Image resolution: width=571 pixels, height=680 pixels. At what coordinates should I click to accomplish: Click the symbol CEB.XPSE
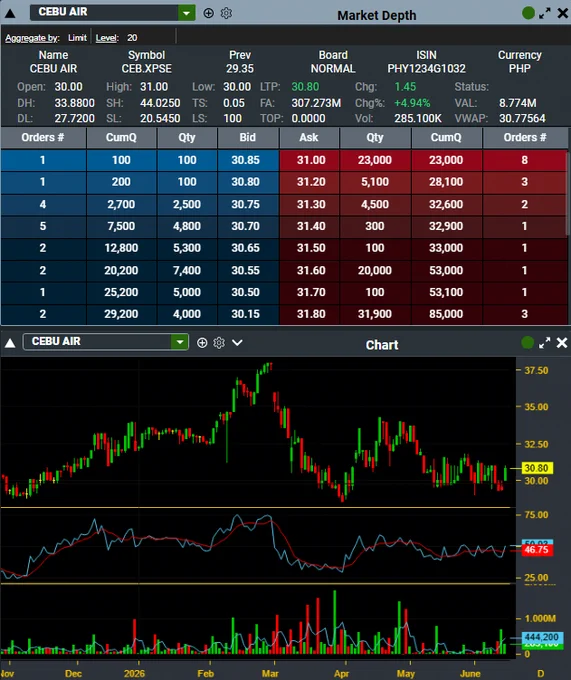pyautogui.click(x=147, y=69)
